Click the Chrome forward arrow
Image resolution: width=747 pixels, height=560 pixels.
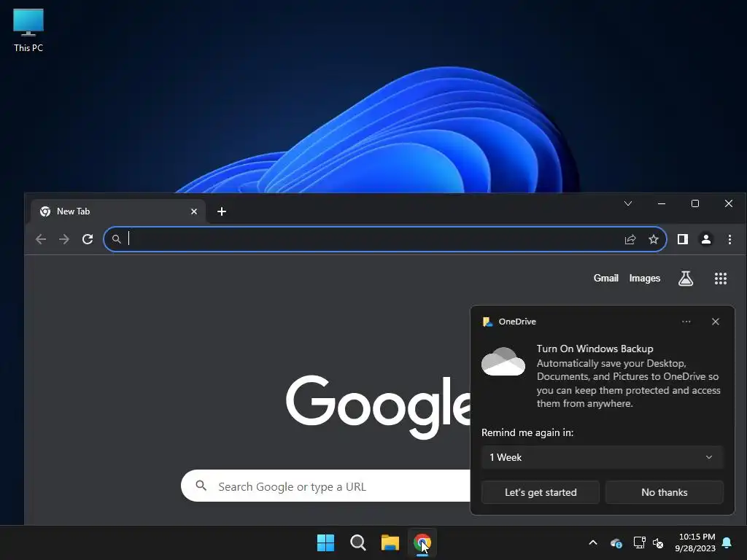point(64,239)
